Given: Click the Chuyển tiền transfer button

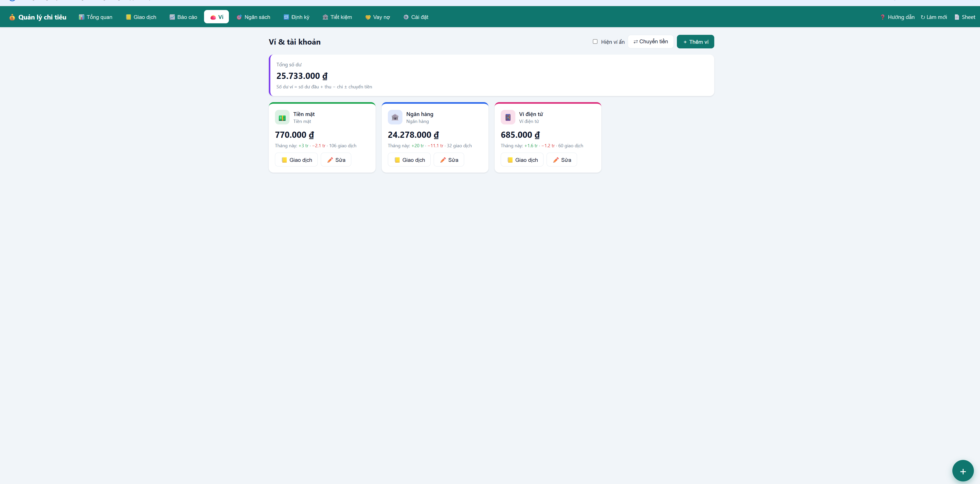Looking at the screenshot, I should coord(651,41).
